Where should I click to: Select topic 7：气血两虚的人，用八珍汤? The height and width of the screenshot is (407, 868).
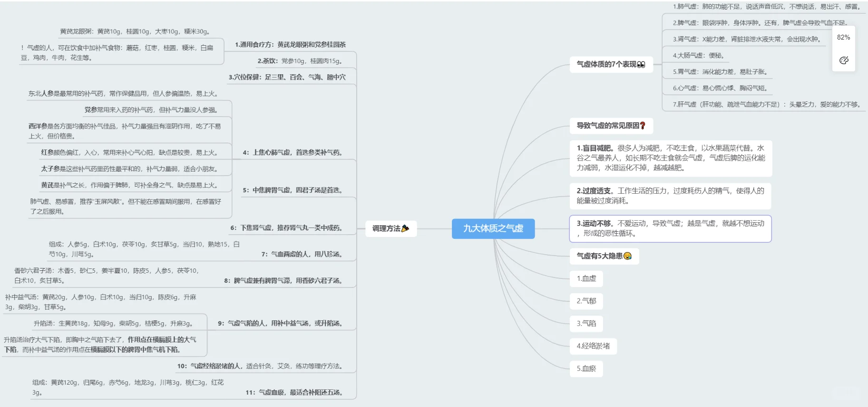(302, 254)
